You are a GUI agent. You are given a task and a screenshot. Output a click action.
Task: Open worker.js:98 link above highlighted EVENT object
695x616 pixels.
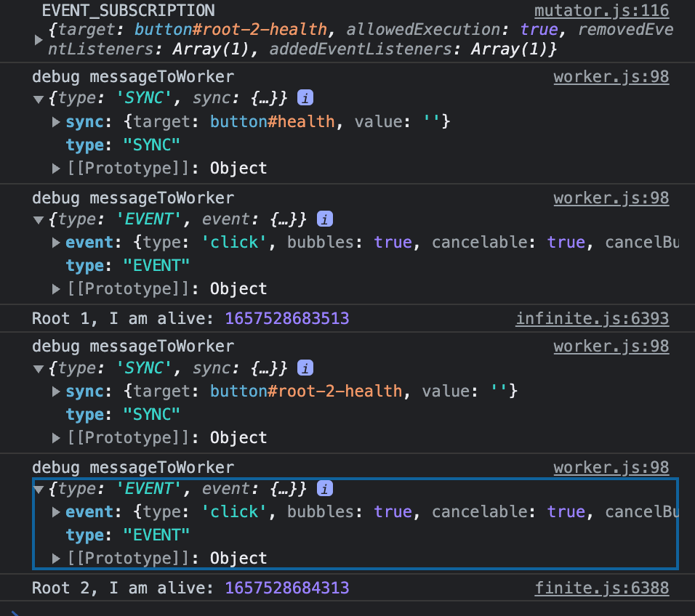[x=611, y=467]
